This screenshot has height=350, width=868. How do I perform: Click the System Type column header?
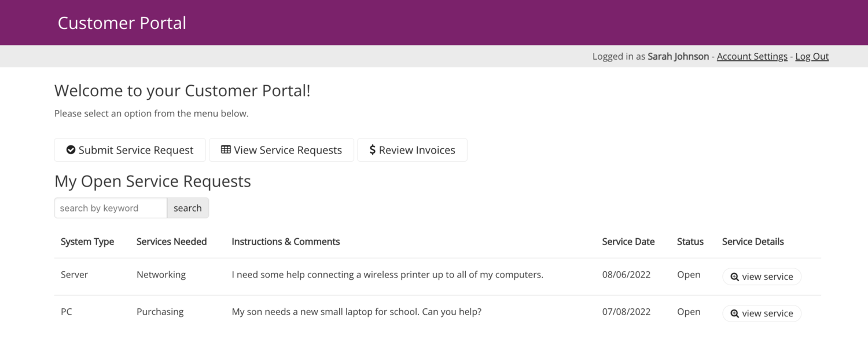(87, 242)
